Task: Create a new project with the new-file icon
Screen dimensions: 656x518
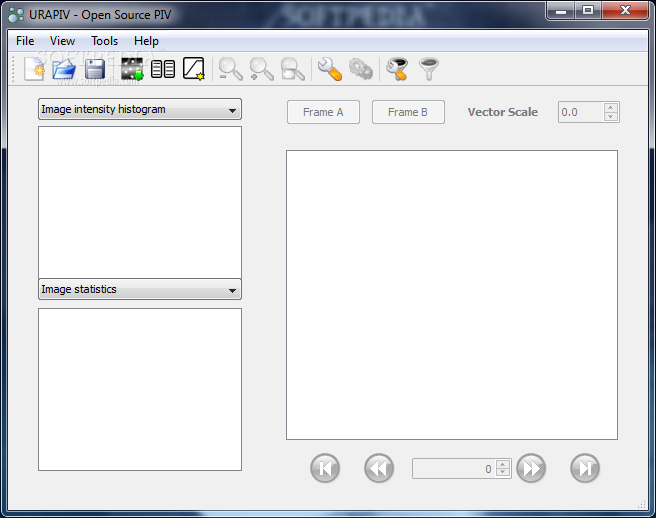Action: (x=34, y=69)
